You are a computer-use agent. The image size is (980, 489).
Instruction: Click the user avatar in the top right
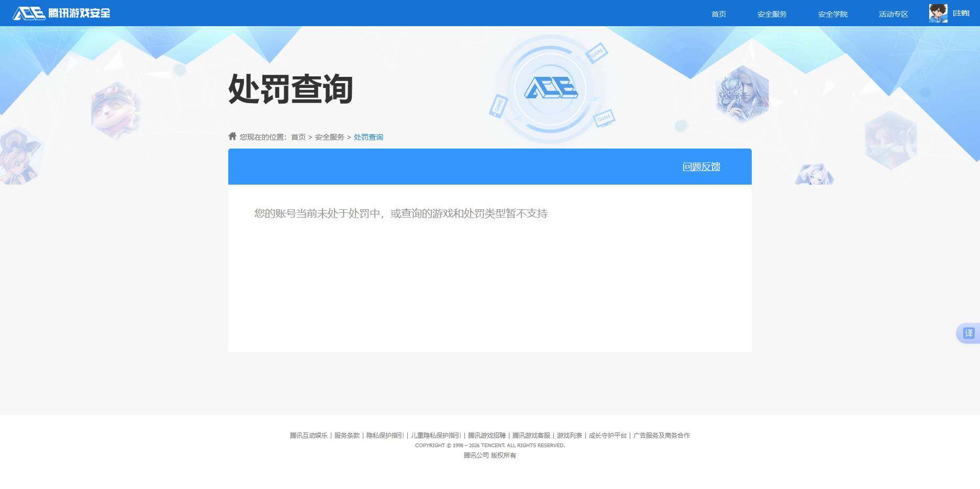tap(938, 13)
